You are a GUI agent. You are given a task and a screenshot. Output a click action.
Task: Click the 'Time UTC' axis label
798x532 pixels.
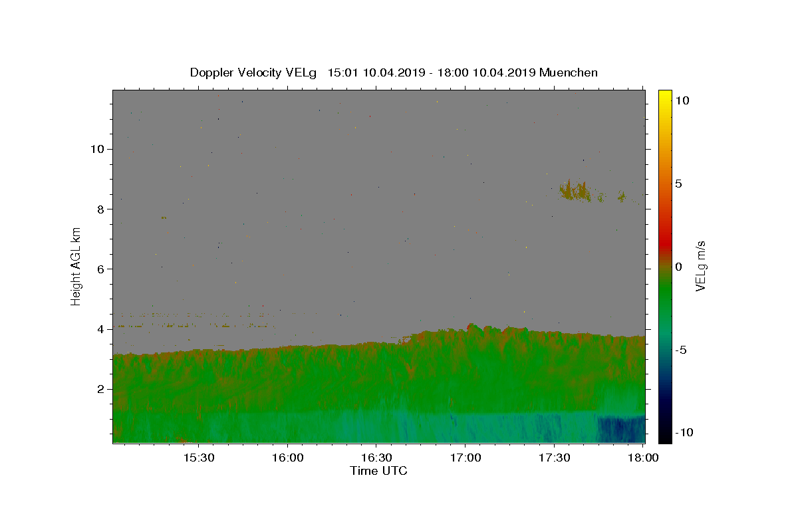click(378, 471)
